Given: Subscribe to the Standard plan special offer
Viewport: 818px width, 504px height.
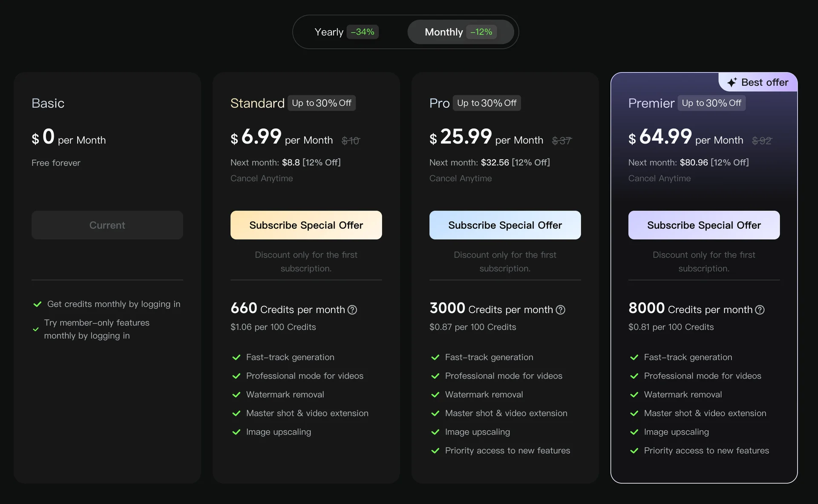Looking at the screenshot, I should (306, 225).
